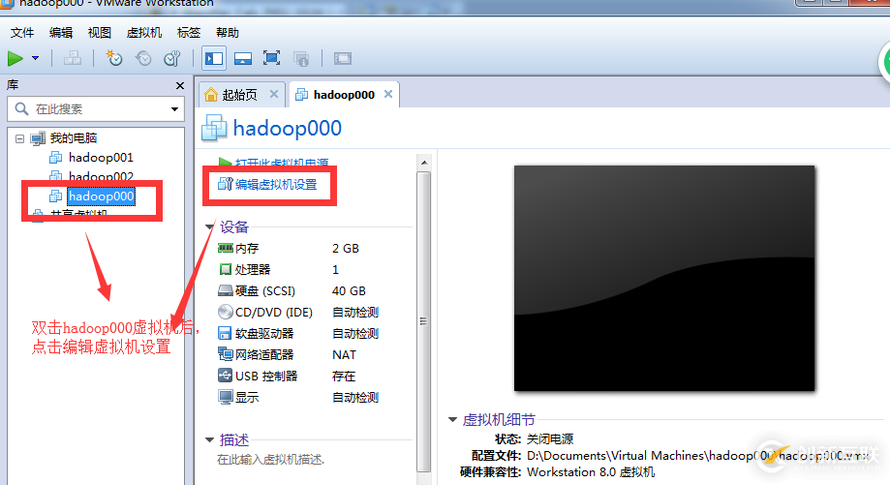Open the 文件 menu
This screenshot has width=890, height=485.
click(x=22, y=32)
